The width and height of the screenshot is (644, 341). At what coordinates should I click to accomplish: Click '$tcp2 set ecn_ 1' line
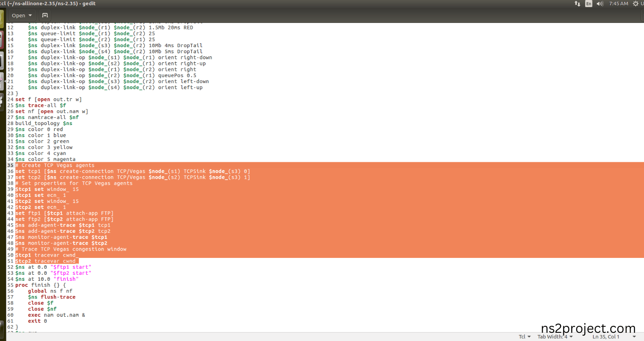[x=41, y=207]
